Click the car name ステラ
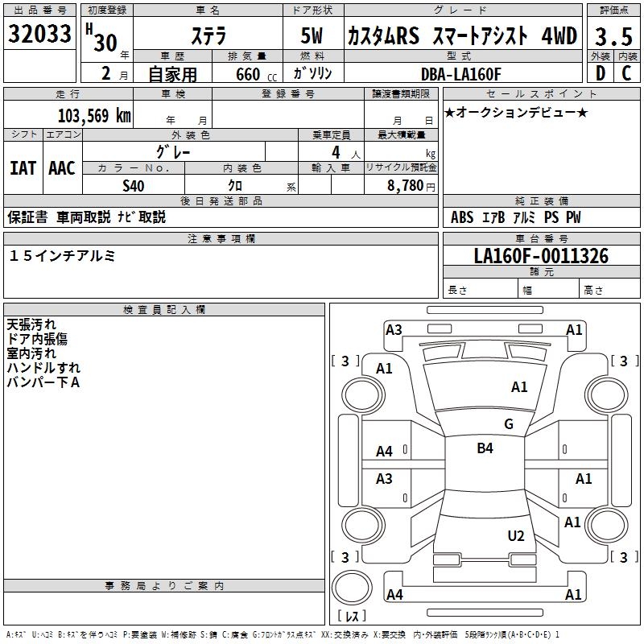The width and height of the screenshot is (644, 644). (208, 36)
